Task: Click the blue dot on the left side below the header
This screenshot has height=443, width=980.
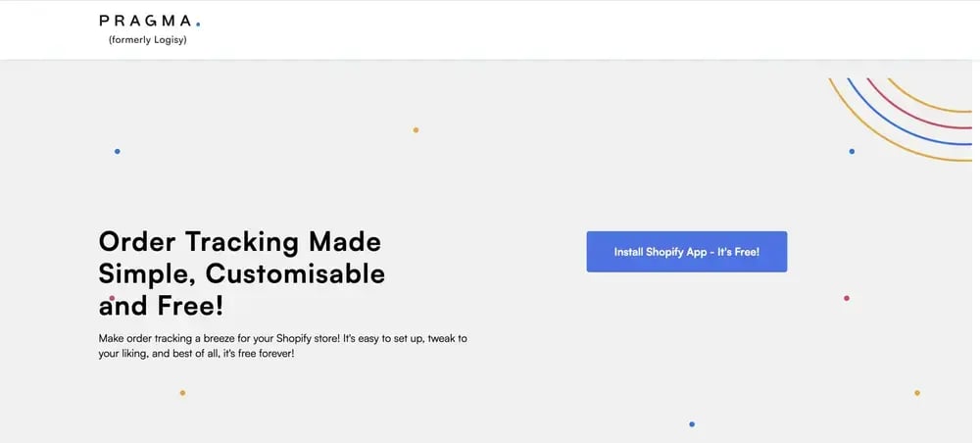Action: pyautogui.click(x=118, y=151)
